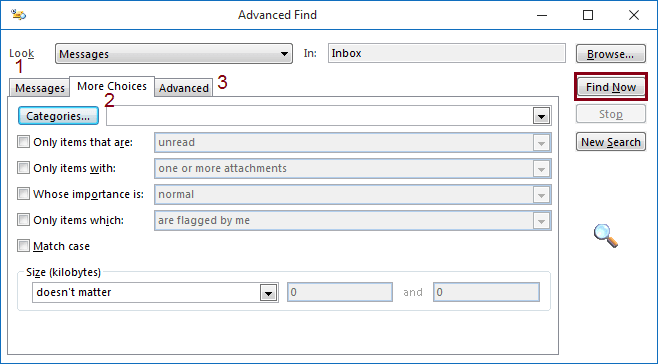Switch to the Messages tab
Screen dimensions: 658x364
(x=39, y=88)
